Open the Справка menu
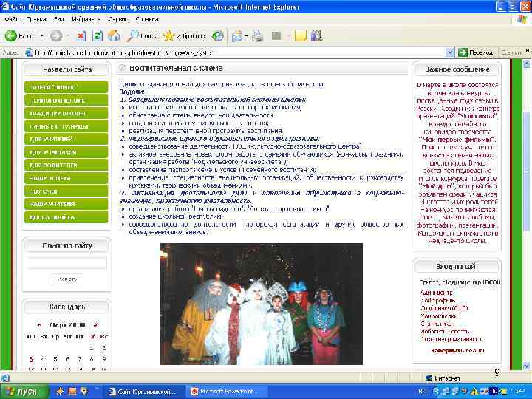This screenshot has height=399, width=532. [147, 19]
